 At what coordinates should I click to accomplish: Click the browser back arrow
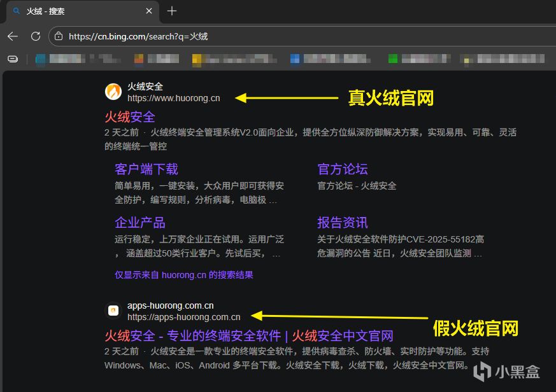click(x=13, y=36)
